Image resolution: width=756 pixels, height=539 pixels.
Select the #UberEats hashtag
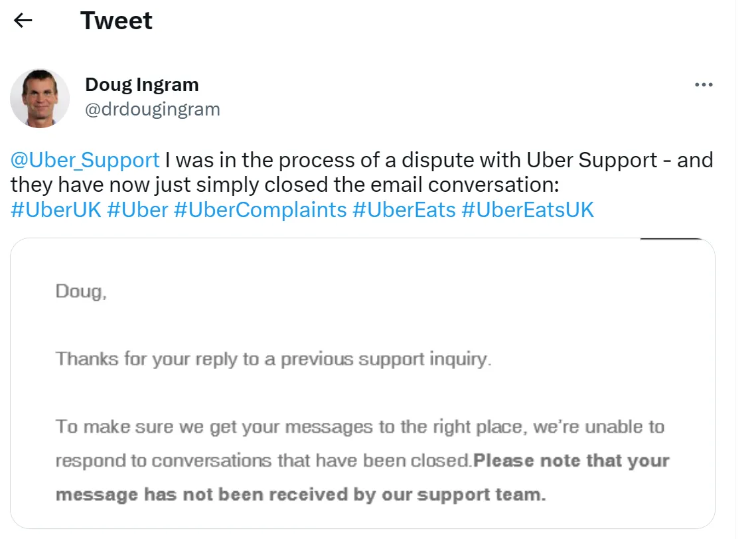(404, 210)
